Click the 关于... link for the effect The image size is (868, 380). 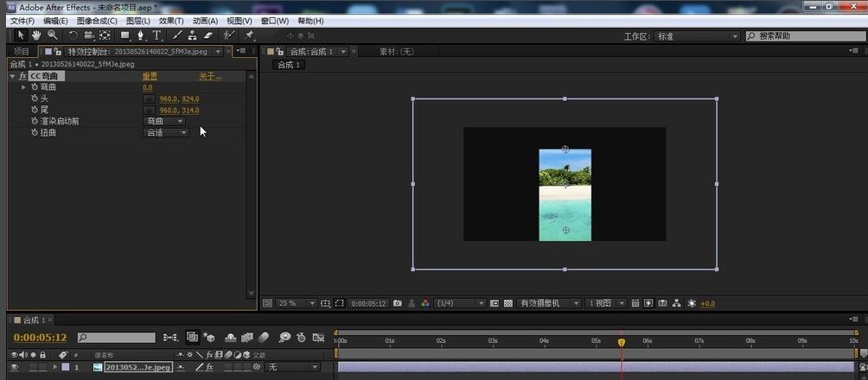(x=210, y=76)
